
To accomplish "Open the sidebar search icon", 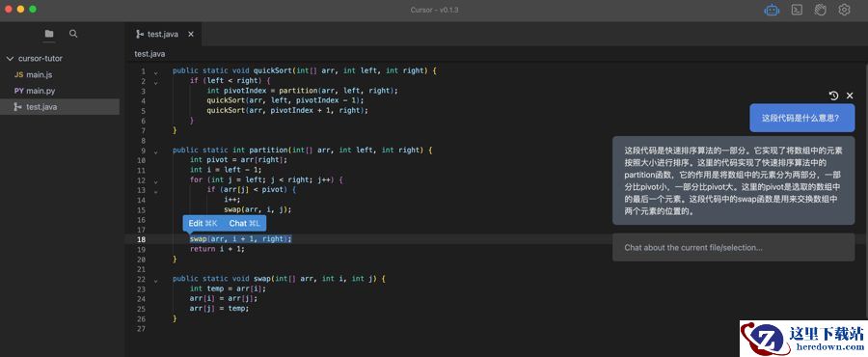I will [73, 34].
